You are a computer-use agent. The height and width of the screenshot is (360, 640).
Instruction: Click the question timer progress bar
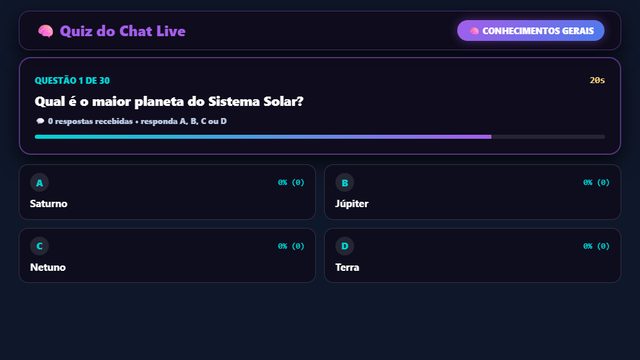coord(320,137)
